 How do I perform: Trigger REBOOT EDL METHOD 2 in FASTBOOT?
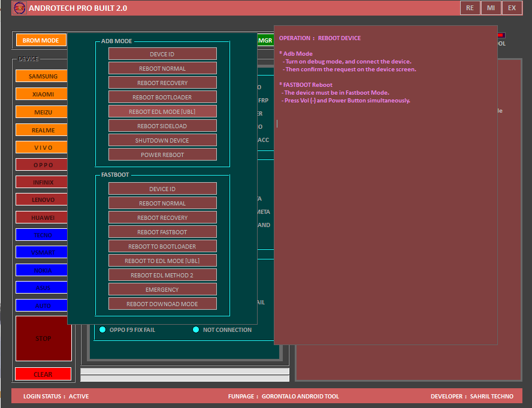(x=162, y=275)
